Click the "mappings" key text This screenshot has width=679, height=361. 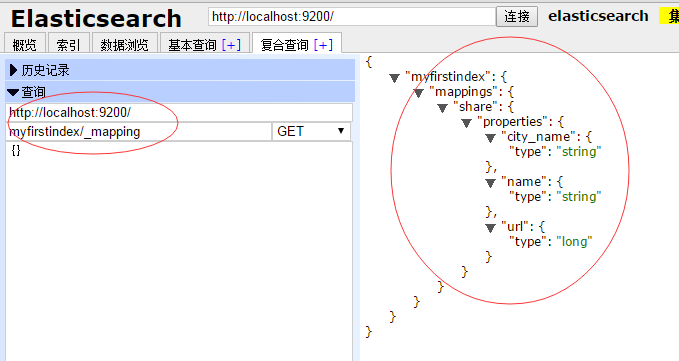pos(464,92)
